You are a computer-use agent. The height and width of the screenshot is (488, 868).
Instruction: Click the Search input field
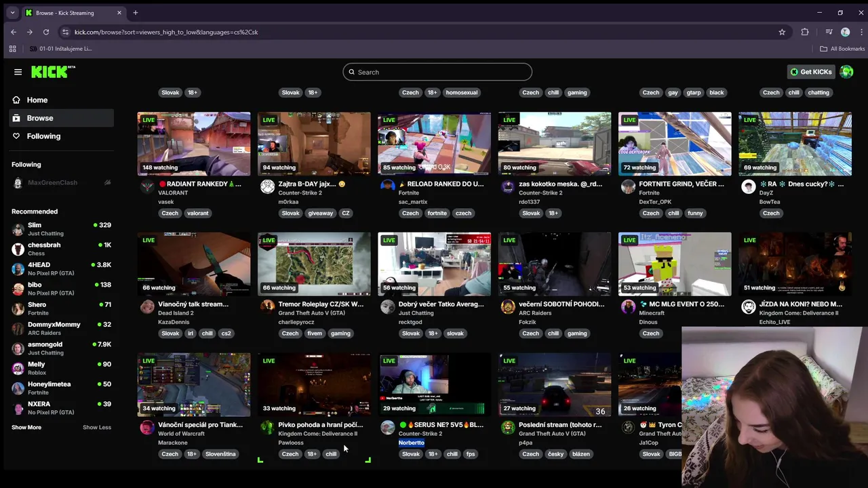[437, 72]
